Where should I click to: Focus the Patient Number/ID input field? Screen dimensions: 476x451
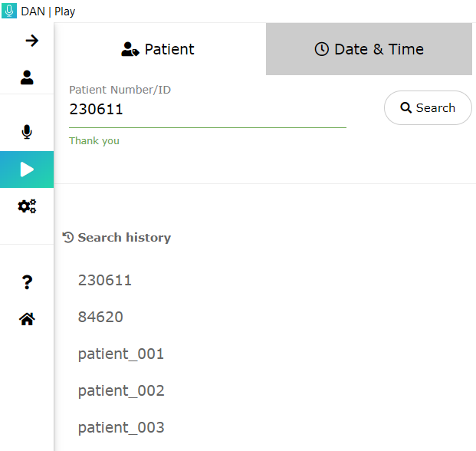(207, 110)
